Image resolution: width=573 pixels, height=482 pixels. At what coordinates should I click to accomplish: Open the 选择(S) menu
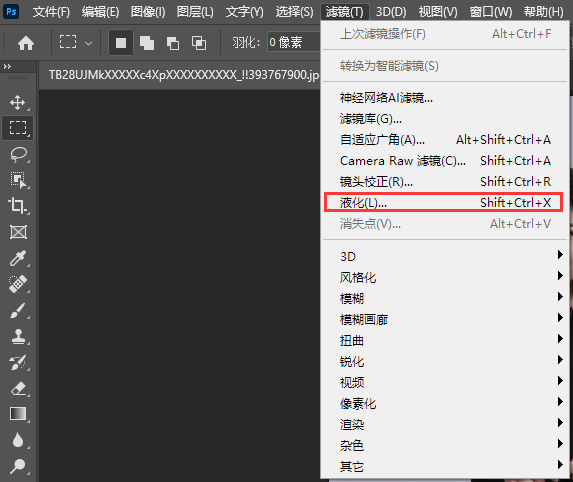(294, 12)
